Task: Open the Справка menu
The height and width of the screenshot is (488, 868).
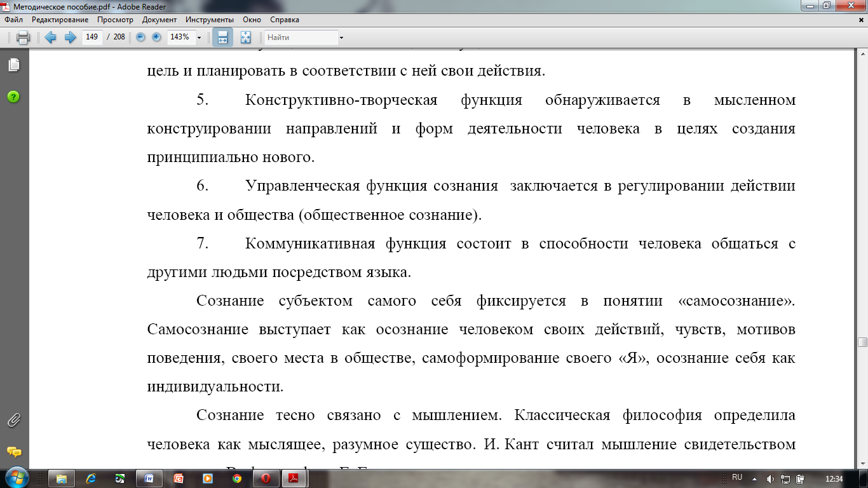Action: (285, 20)
